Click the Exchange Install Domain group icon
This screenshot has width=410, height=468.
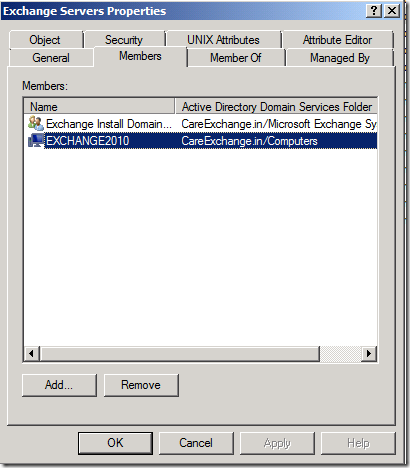tap(36, 124)
